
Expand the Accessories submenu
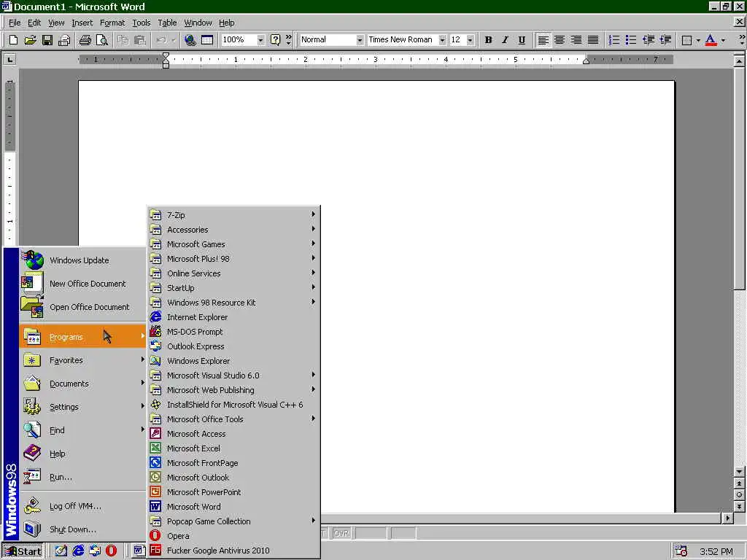(x=233, y=230)
